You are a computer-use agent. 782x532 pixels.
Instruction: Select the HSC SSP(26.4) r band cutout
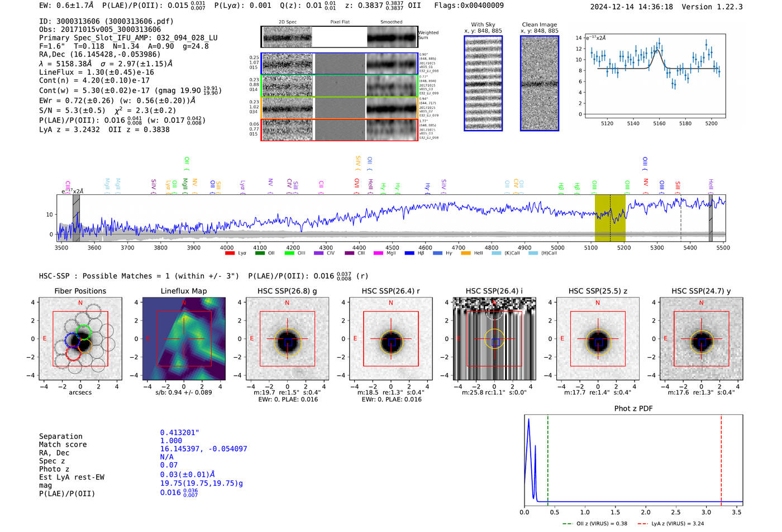pos(391,339)
